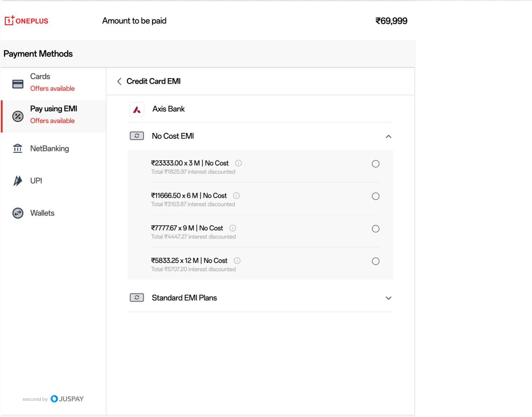Viewport: 532px width, 417px height.
Task: Click the OnePlus logo
Action: click(x=26, y=21)
